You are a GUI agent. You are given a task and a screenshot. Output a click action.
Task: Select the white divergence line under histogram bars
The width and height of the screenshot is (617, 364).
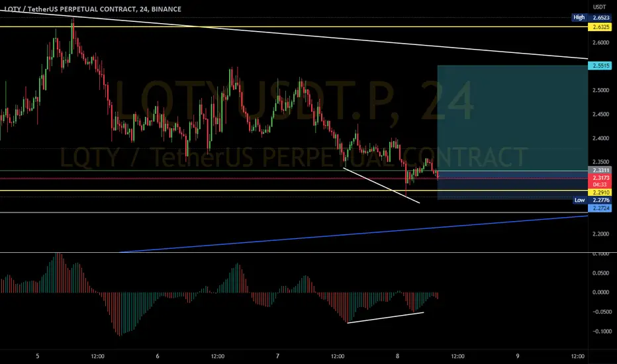click(385, 318)
